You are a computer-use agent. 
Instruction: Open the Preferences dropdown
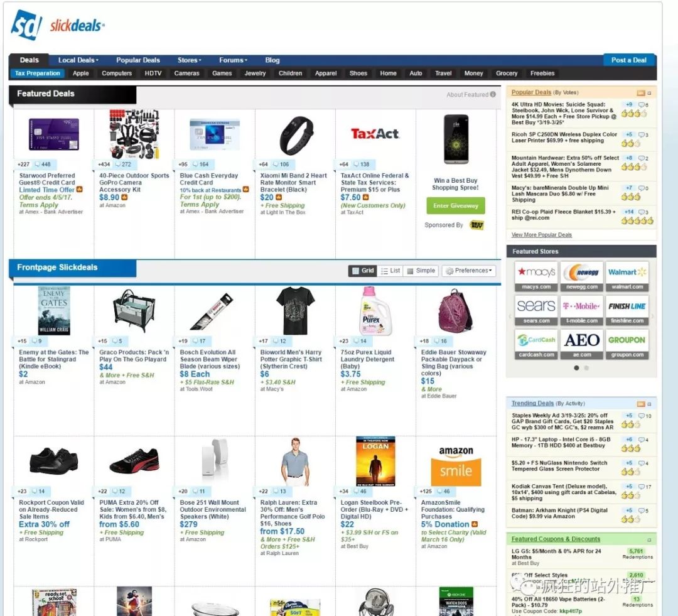coord(469,271)
